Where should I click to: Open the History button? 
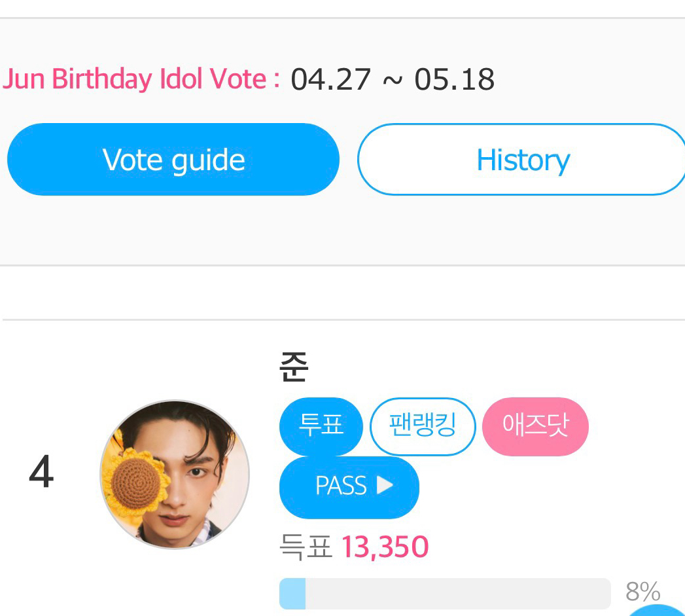(522, 160)
